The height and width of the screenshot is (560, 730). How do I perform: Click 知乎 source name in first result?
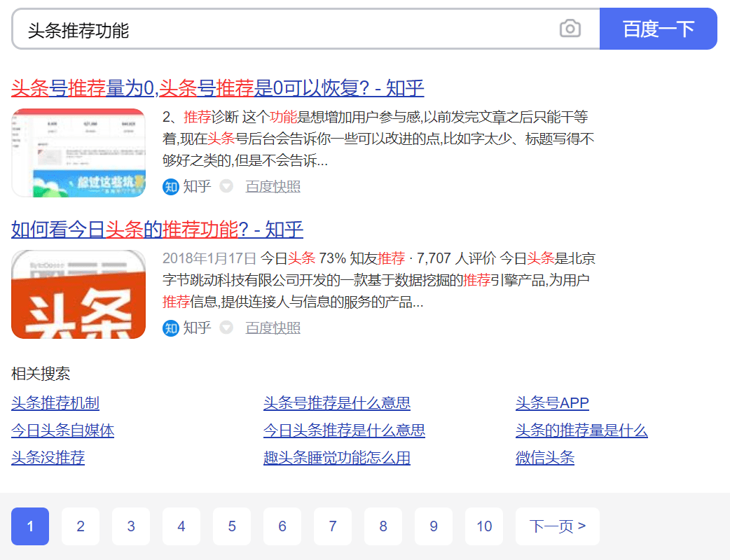point(197,186)
